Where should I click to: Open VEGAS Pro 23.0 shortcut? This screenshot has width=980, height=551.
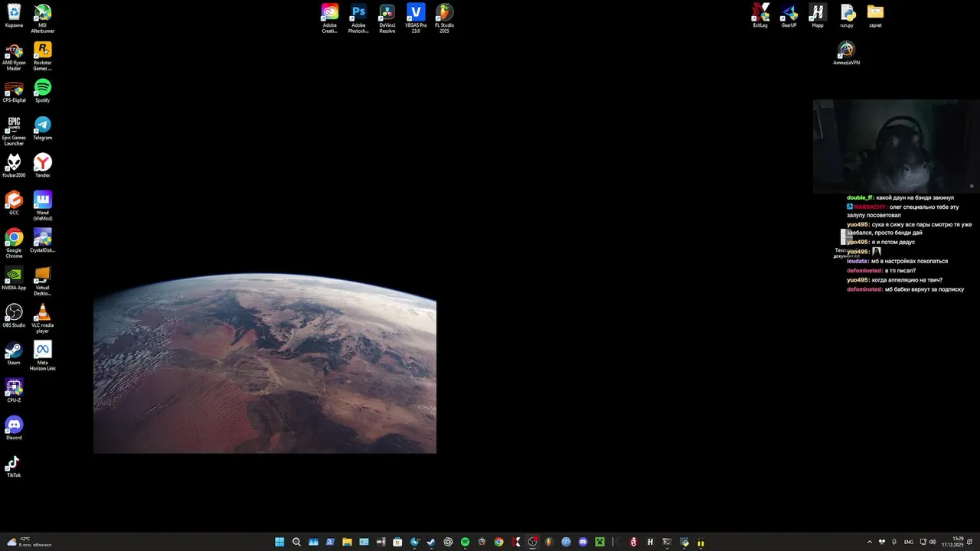pyautogui.click(x=416, y=18)
